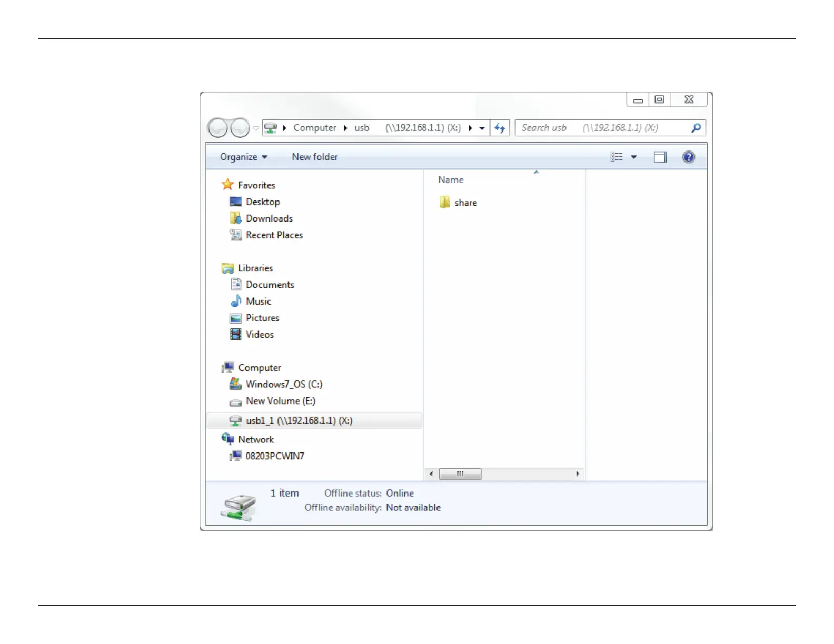Click the share folder icon
The image size is (834, 644).
point(445,203)
